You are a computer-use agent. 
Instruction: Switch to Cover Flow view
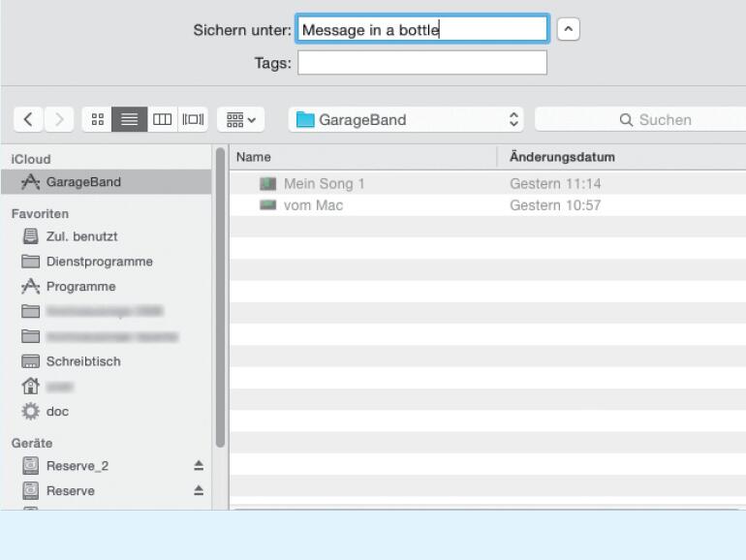click(193, 119)
